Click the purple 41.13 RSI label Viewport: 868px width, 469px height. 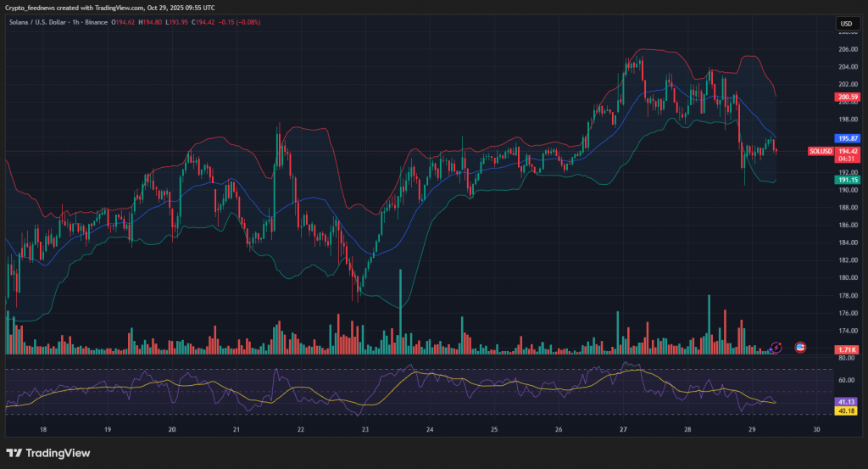[847, 402]
